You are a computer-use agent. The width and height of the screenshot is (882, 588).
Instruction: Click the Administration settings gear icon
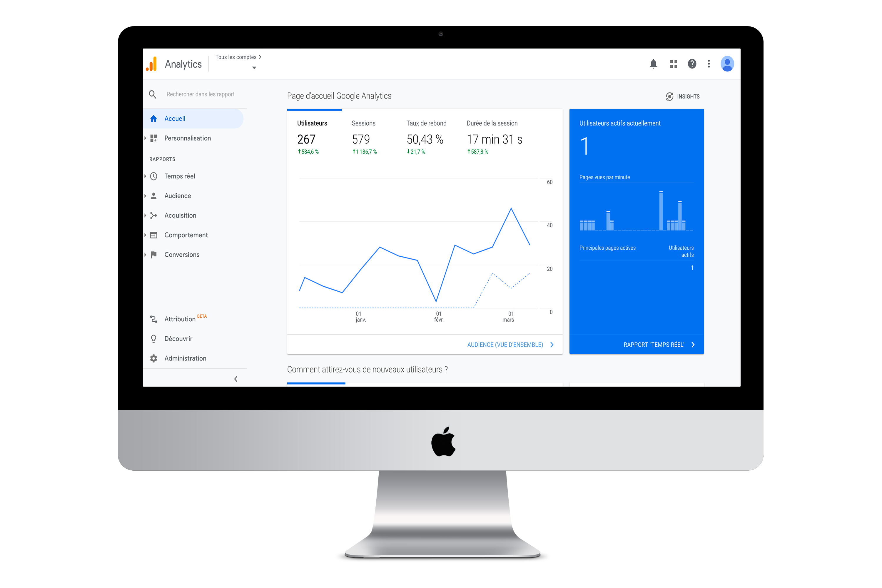(153, 358)
